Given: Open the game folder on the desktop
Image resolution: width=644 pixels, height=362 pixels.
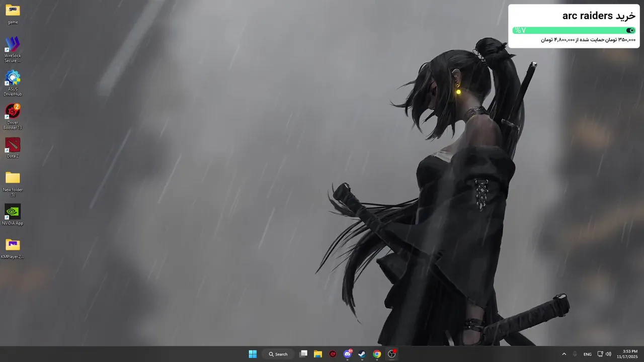Looking at the screenshot, I should [x=13, y=14].
